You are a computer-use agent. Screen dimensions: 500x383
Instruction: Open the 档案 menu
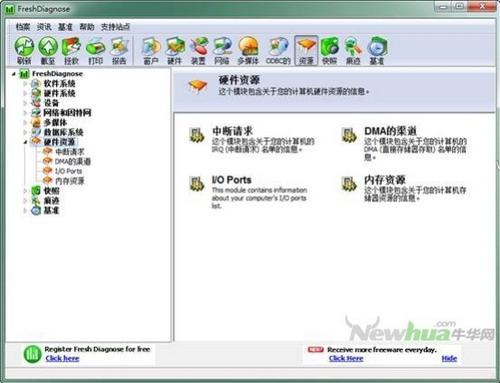tap(23, 27)
